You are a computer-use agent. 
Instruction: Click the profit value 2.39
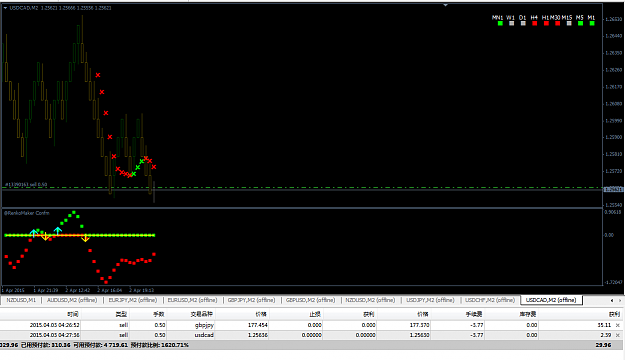[606, 335]
